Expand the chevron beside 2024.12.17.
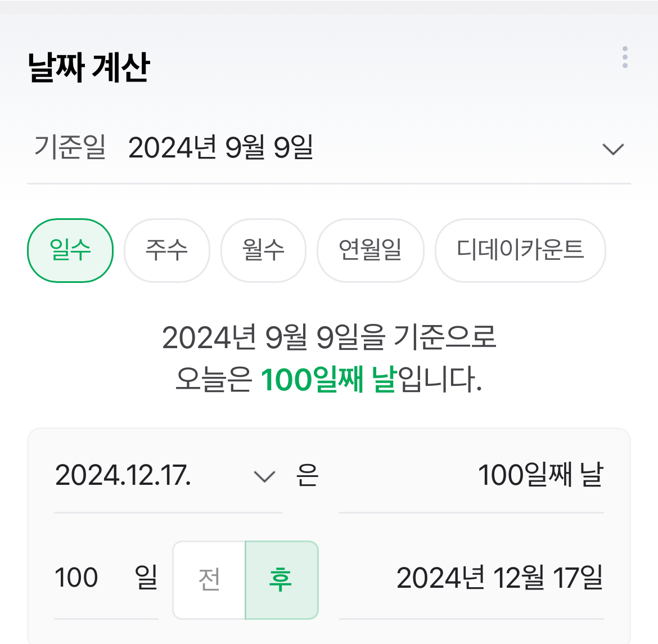Screen dimensions: 658x644 [264, 477]
